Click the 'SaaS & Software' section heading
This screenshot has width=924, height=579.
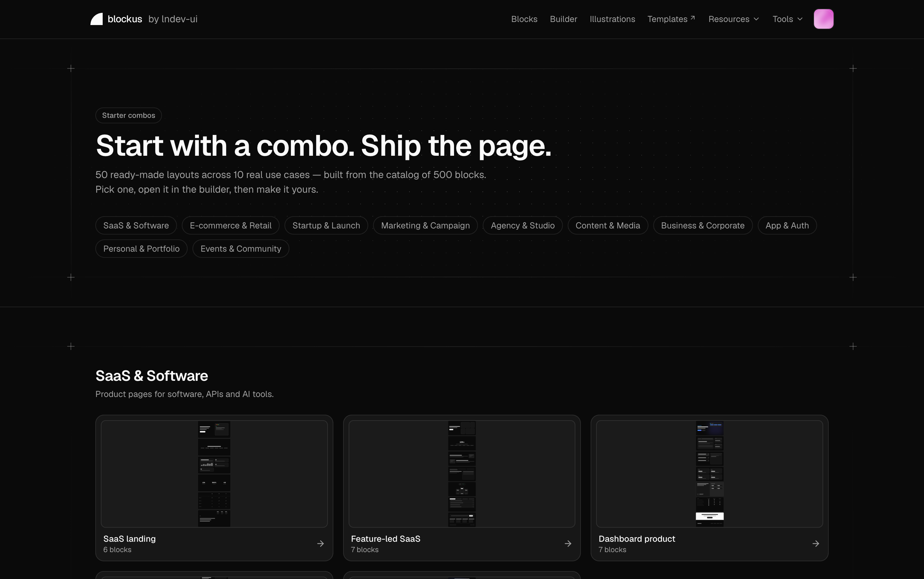pos(152,376)
